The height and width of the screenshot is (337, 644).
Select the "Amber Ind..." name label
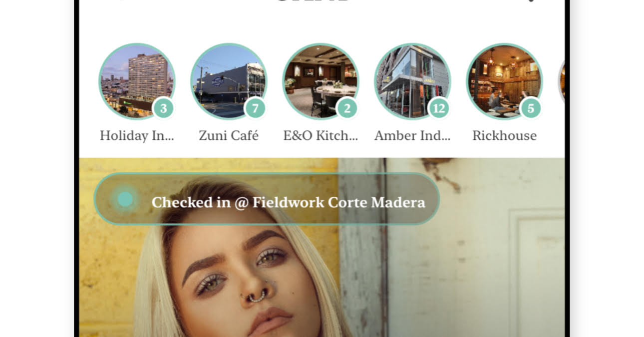point(412,135)
